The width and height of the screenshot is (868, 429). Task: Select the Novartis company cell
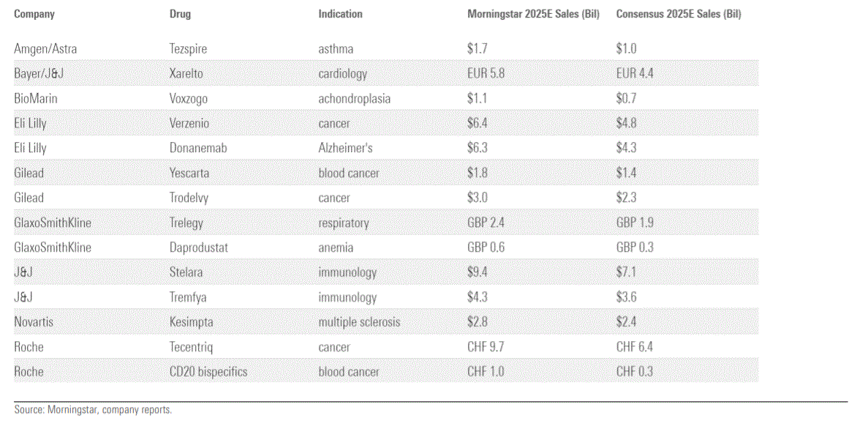[x=34, y=322]
